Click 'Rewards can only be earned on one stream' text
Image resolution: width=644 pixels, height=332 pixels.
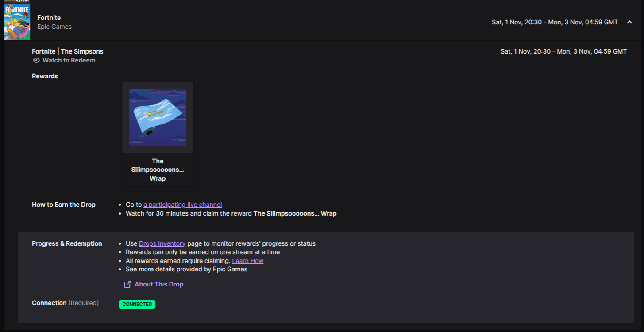coord(203,252)
